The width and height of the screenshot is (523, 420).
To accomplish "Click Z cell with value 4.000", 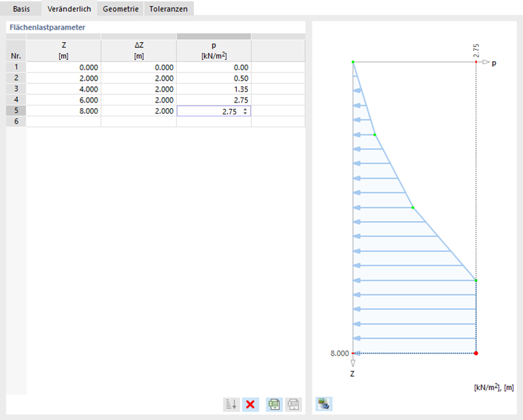I will coord(64,89).
